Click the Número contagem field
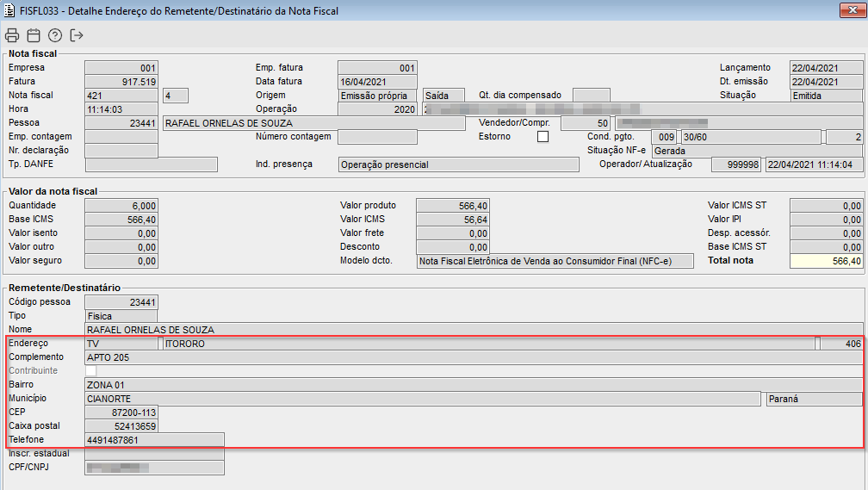The width and height of the screenshot is (868, 490). coord(377,137)
